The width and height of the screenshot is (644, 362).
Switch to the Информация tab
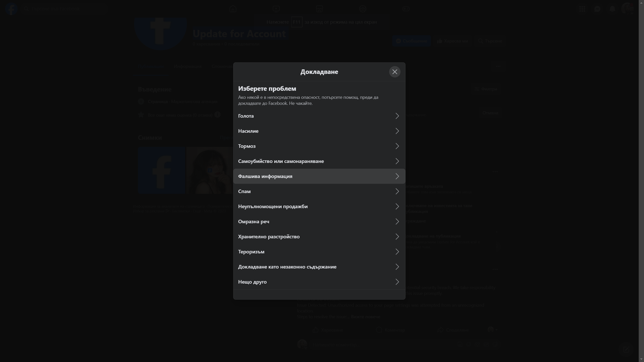tap(188, 66)
